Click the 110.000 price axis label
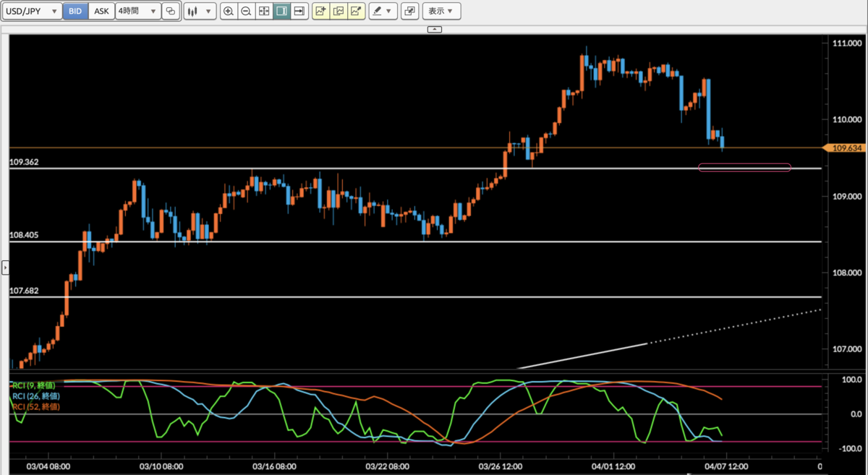This screenshot has height=475, width=868. pyautogui.click(x=846, y=119)
